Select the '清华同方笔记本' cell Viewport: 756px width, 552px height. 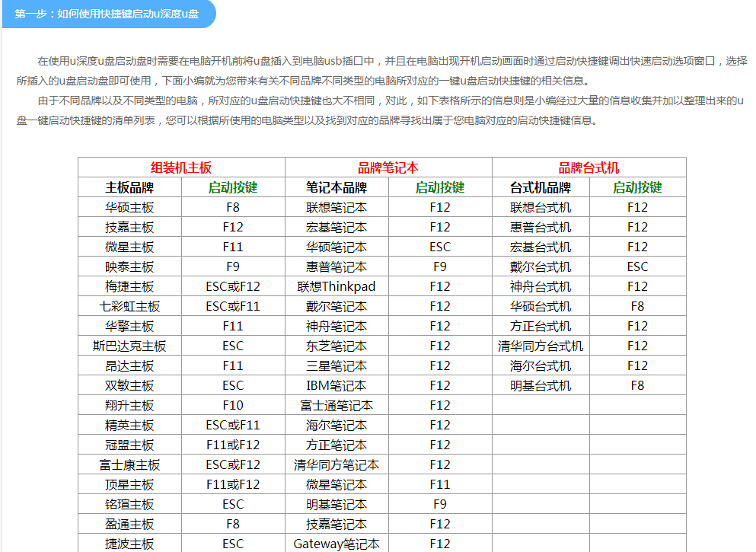click(337, 464)
